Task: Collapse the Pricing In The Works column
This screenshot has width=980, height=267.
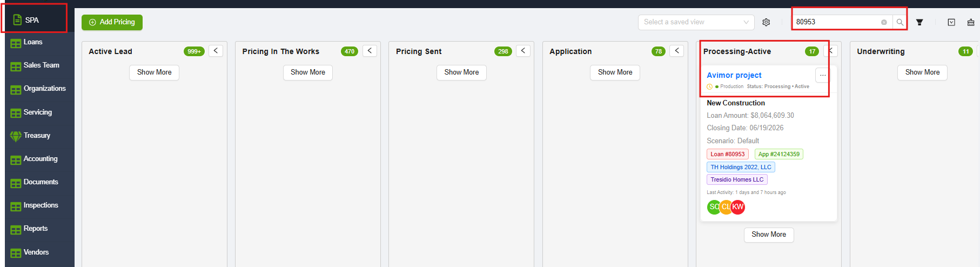Action: [x=370, y=51]
